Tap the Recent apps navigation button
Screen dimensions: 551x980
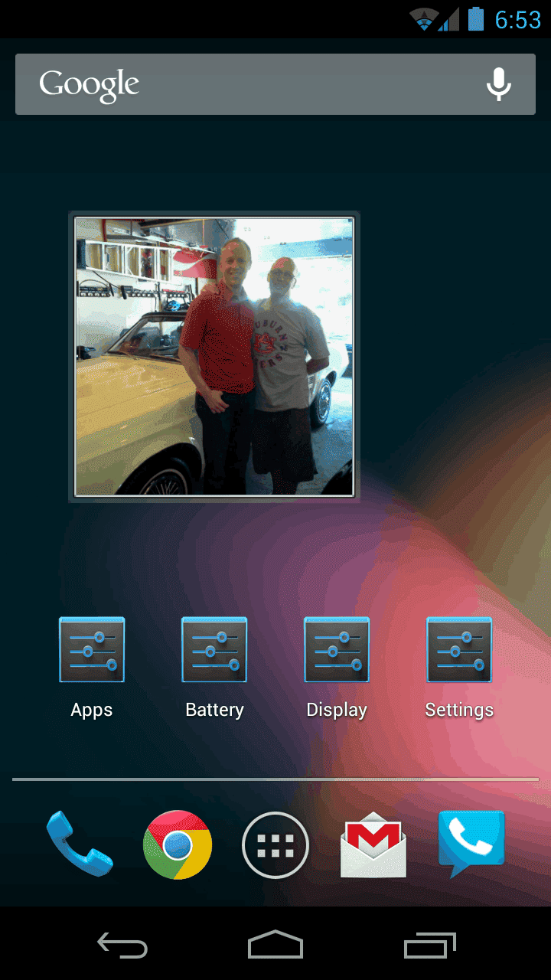click(429, 945)
